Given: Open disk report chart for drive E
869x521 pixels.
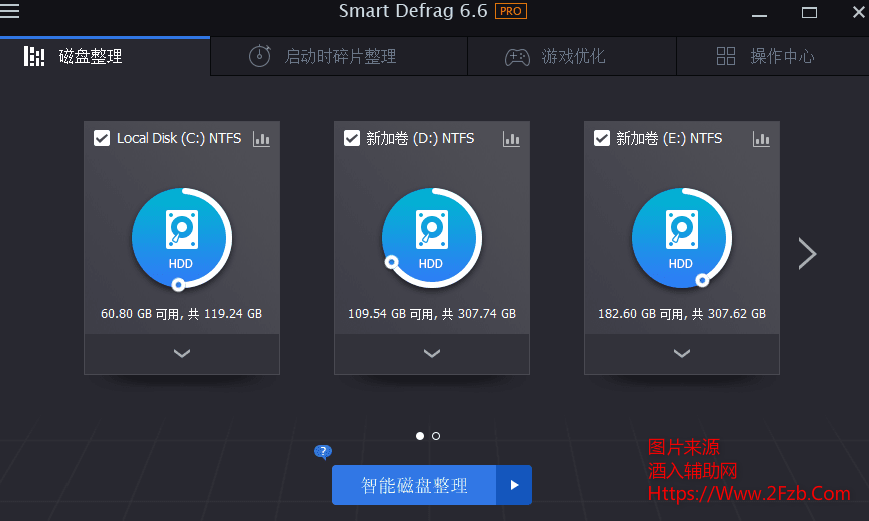Looking at the screenshot, I should click(762, 139).
